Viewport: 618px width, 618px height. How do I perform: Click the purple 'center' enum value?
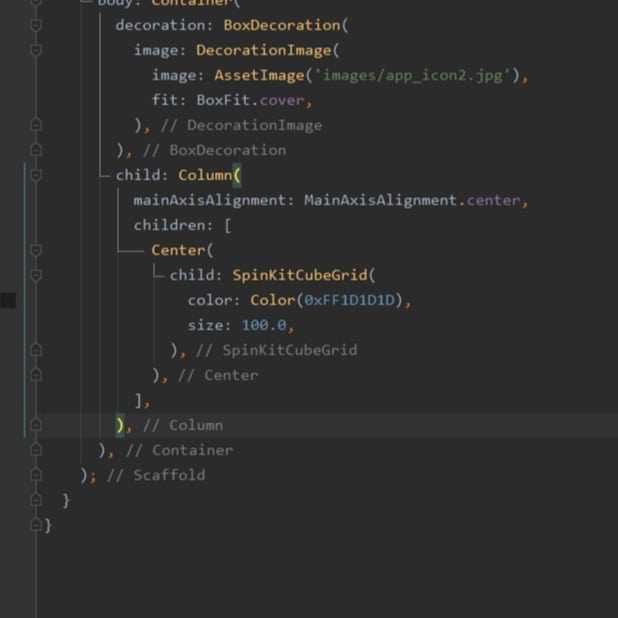pos(493,201)
